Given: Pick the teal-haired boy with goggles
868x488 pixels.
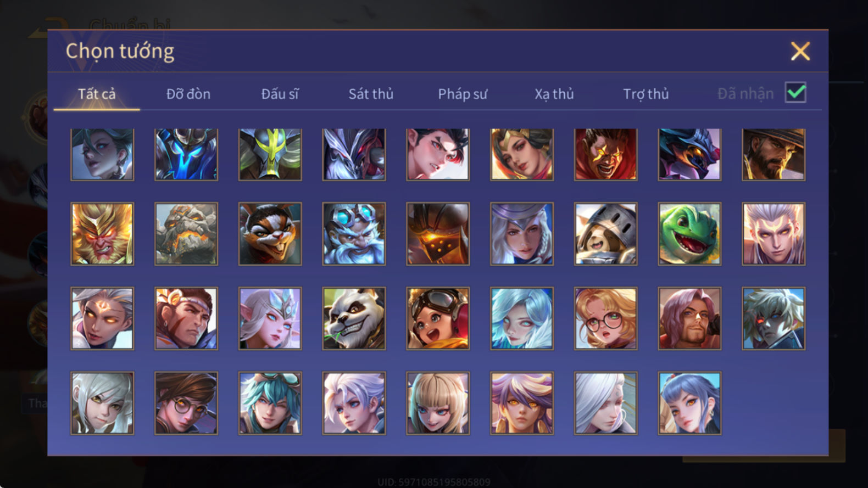Looking at the screenshot, I should pyautogui.click(x=270, y=403).
